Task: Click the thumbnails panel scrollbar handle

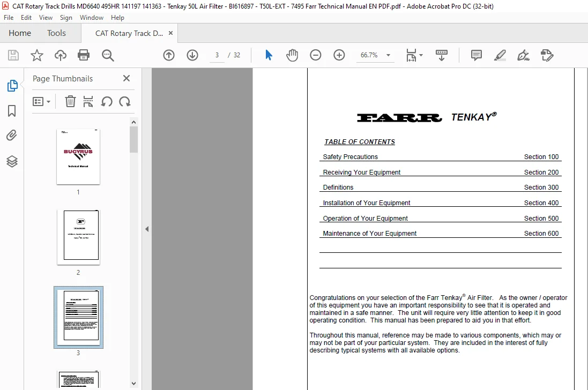Action: (x=133, y=139)
